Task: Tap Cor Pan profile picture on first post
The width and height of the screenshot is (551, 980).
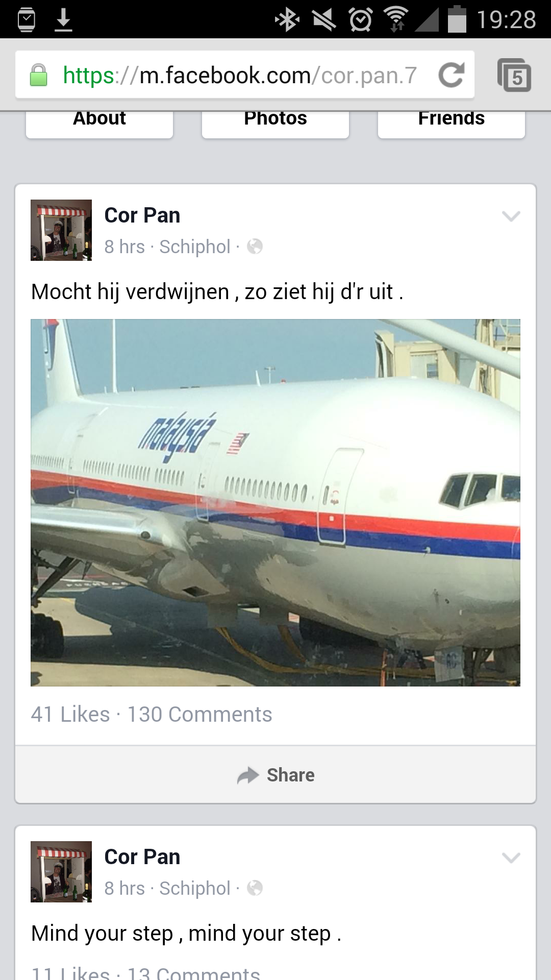Action: [x=61, y=230]
